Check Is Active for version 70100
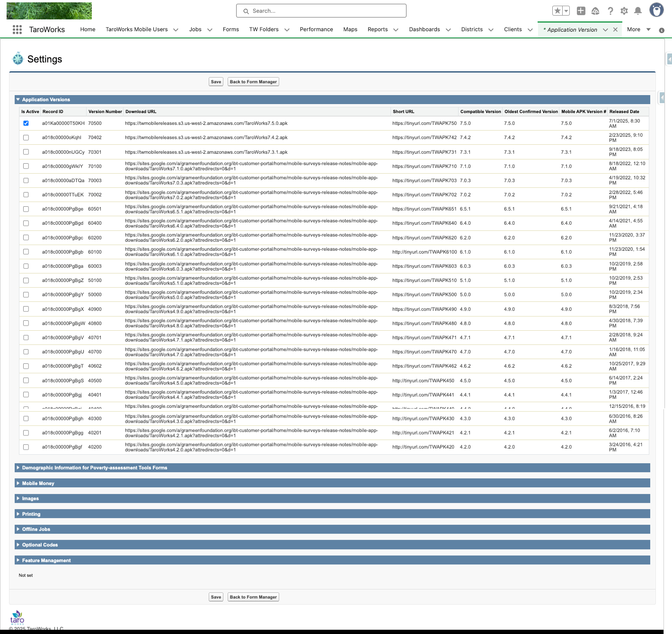Image resolution: width=672 pixels, height=634 pixels. click(x=26, y=166)
